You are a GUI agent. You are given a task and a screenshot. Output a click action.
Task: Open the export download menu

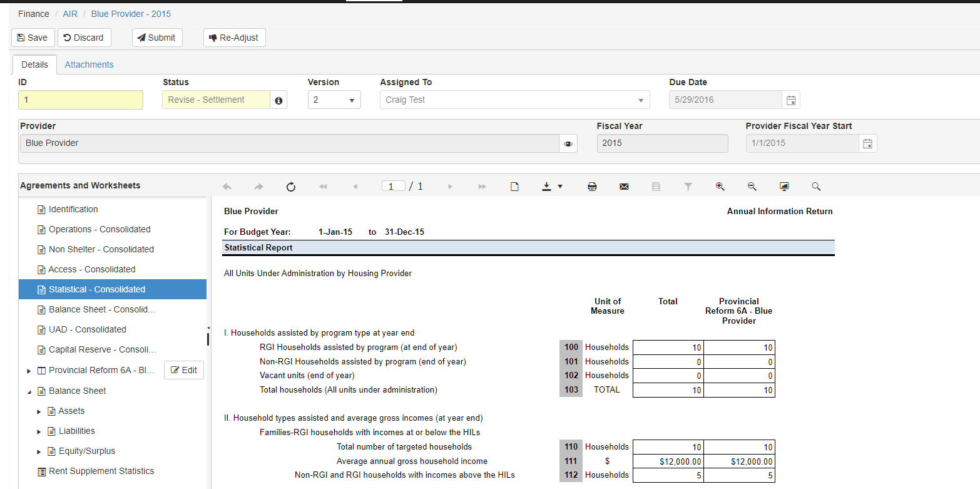tap(552, 187)
